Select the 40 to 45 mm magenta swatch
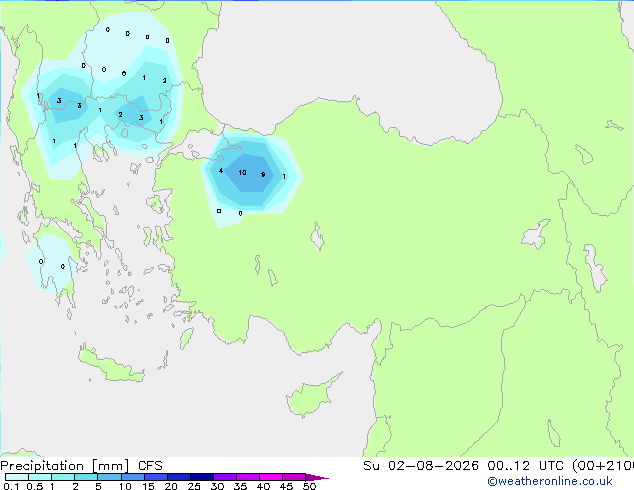634x490 pixels. click(271, 477)
